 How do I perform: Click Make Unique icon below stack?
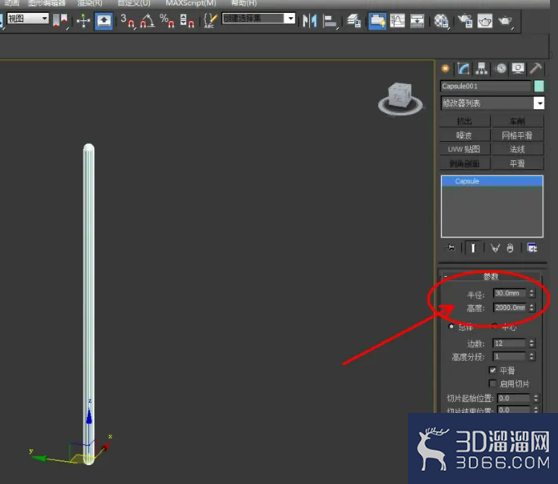[x=495, y=248]
